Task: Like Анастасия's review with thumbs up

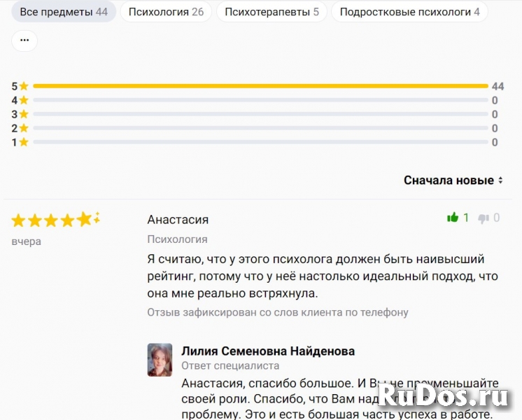Action: pos(453,218)
